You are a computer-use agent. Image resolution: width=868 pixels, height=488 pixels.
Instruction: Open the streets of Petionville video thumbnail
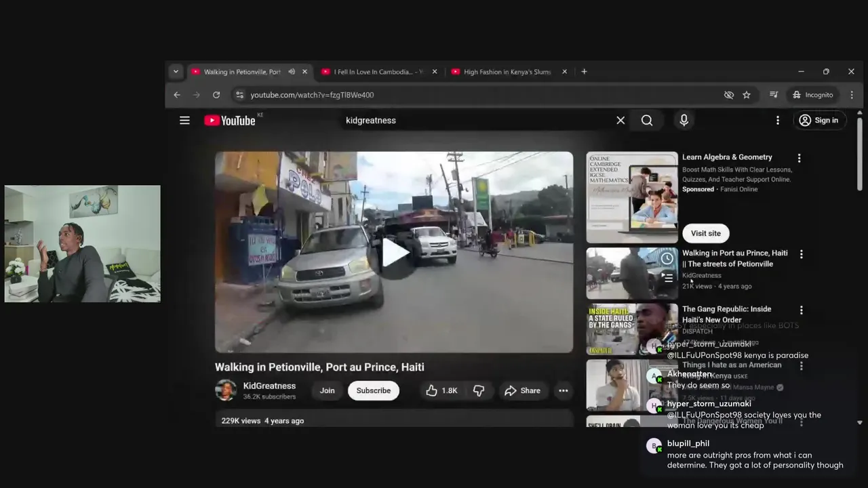point(632,273)
